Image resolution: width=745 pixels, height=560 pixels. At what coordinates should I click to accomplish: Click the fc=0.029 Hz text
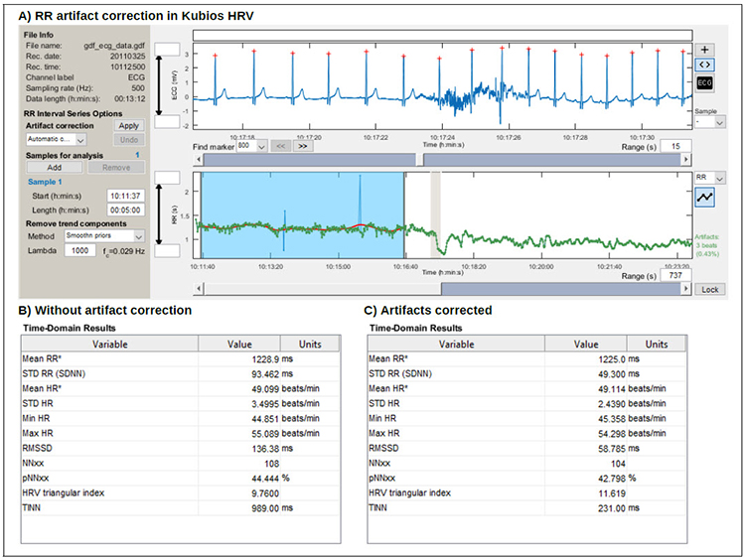[x=123, y=251]
